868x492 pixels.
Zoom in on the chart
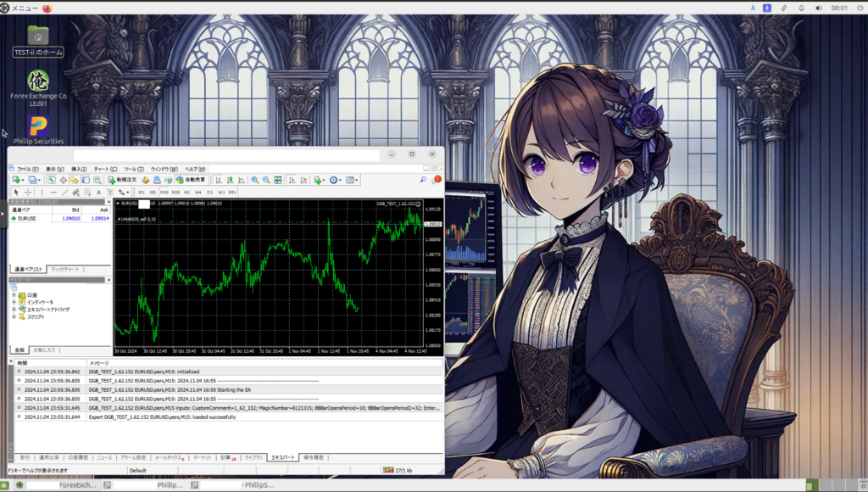tap(254, 180)
